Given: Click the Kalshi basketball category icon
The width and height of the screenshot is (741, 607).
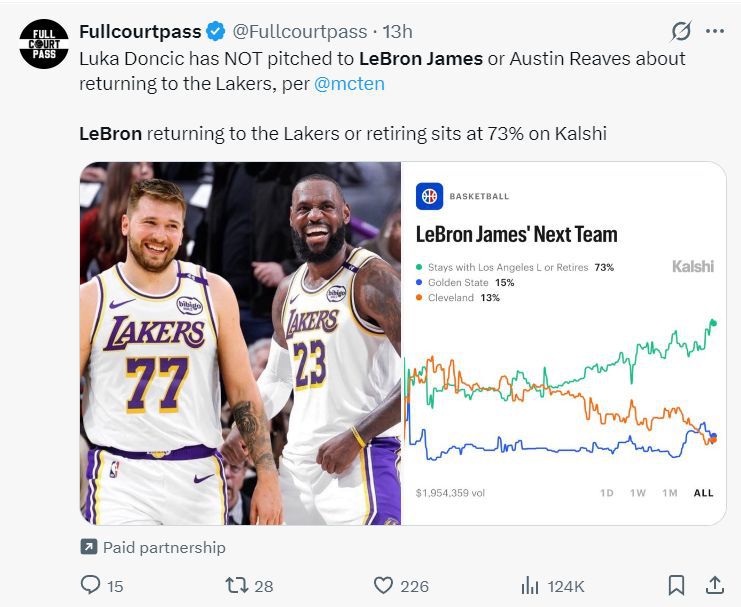Looking at the screenshot, I should [430, 196].
